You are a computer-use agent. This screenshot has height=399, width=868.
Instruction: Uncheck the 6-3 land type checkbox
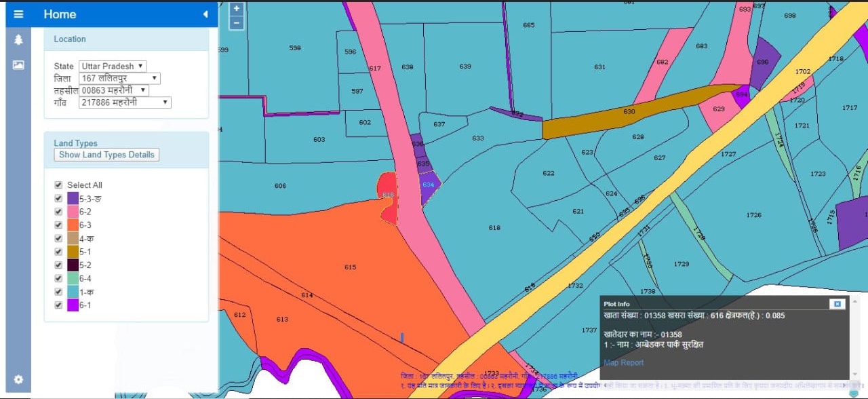59,225
